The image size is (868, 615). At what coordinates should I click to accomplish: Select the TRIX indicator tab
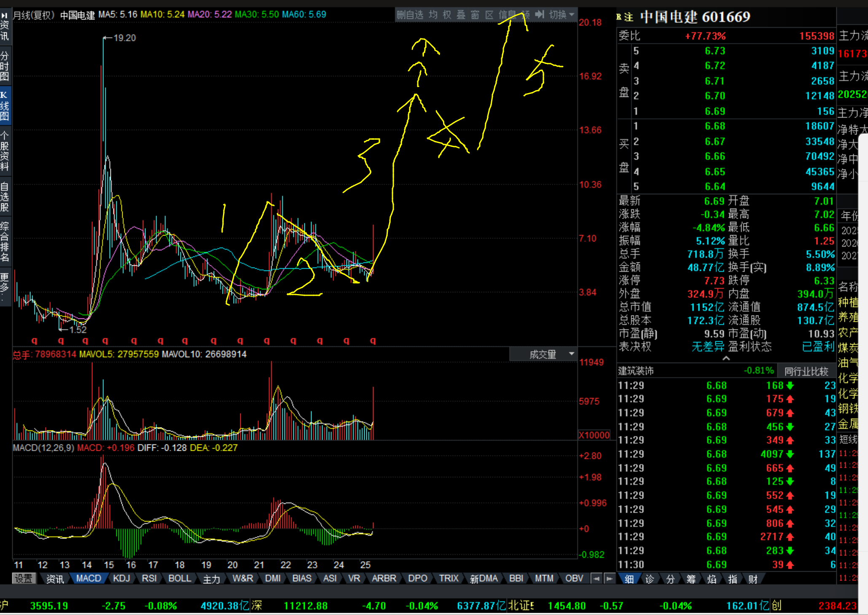[x=449, y=578]
